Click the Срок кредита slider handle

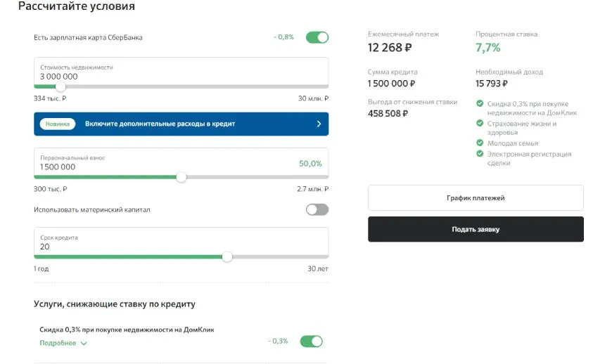click(227, 257)
